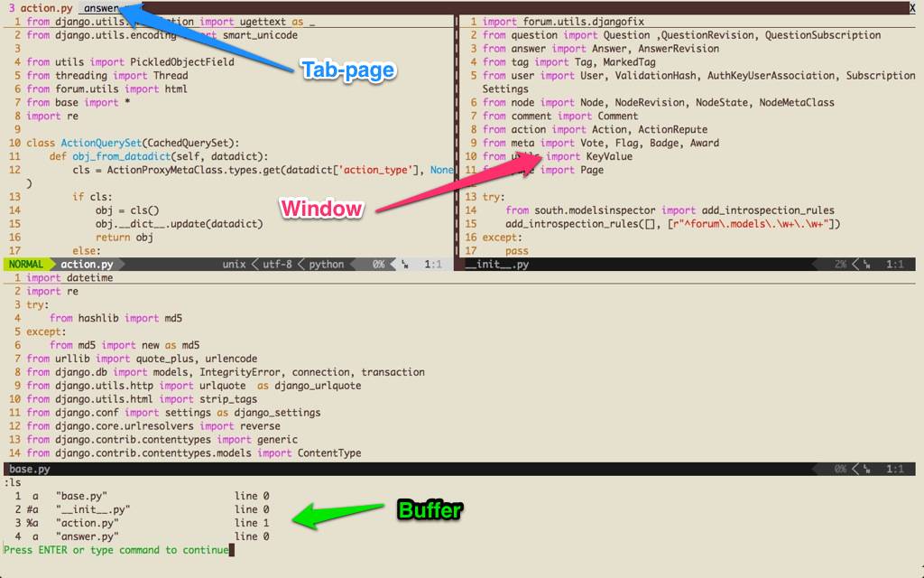Place cursor on "obj.__dict__.update(datadict)" line

(x=180, y=224)
